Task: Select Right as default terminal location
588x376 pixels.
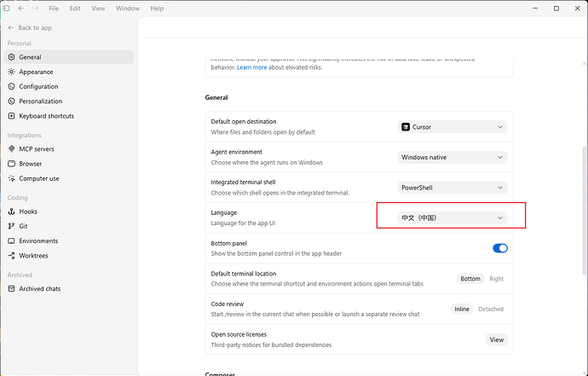Action: pos(496,279)
